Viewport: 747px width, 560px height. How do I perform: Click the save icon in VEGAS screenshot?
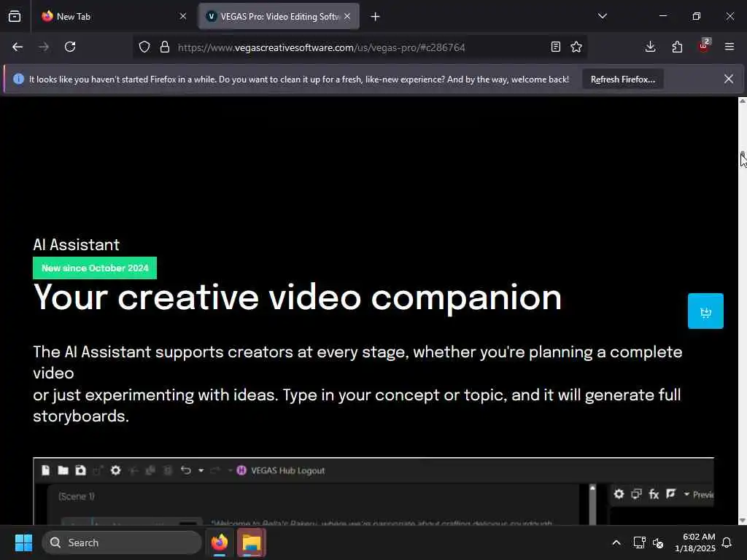[x=80, y=470]
